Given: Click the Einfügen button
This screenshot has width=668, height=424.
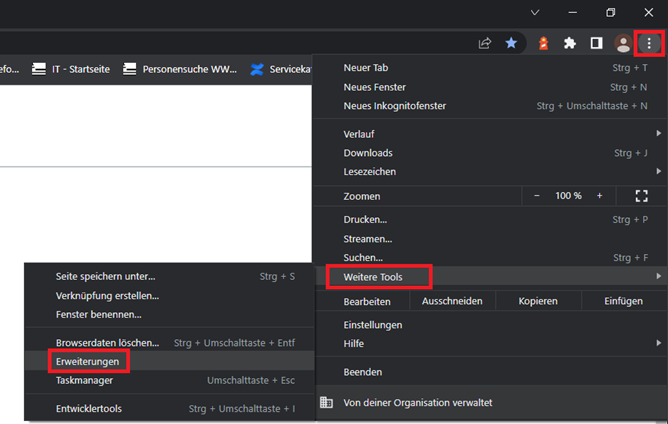Looking at the screenshot, I should [623, 301].
